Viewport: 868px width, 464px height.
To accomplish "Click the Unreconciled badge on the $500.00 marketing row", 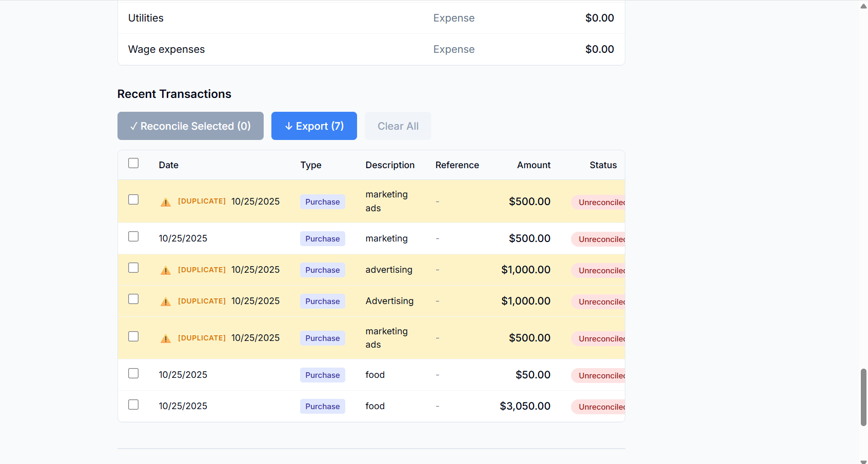I will click(x=600, y=239).
